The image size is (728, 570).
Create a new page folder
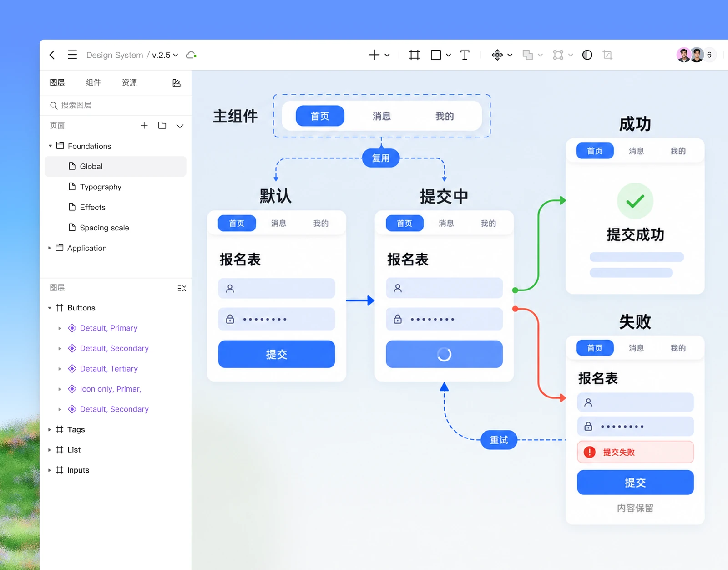[x=162, y=125]
